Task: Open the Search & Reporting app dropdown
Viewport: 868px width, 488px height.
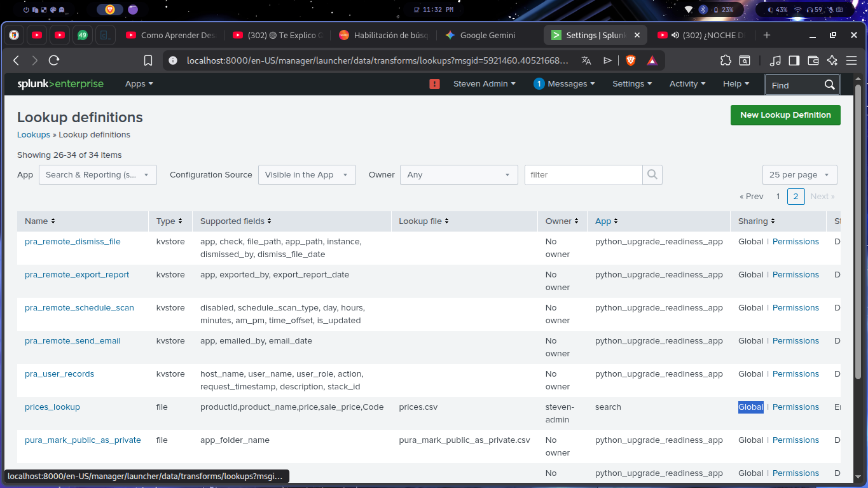Action: pyautogui.click(x=97, y=174)
